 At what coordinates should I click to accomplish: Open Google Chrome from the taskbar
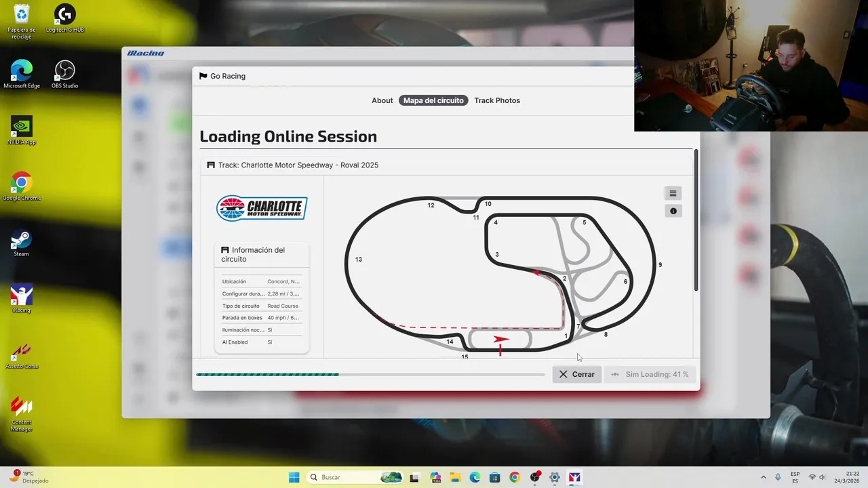tap(515, 477)
